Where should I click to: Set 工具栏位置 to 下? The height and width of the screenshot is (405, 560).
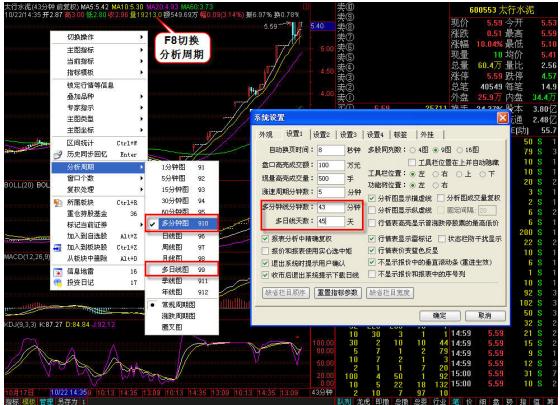pos(482,174)
